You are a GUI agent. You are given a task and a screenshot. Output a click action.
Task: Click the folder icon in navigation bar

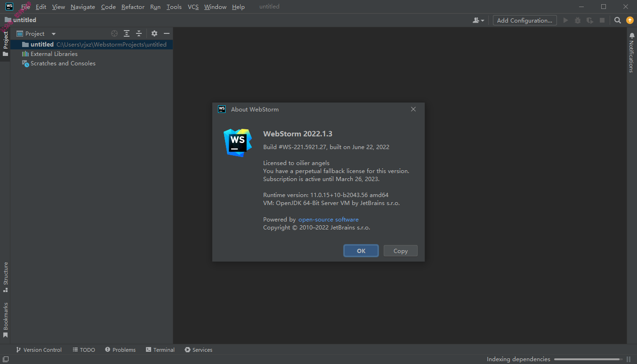8,20
